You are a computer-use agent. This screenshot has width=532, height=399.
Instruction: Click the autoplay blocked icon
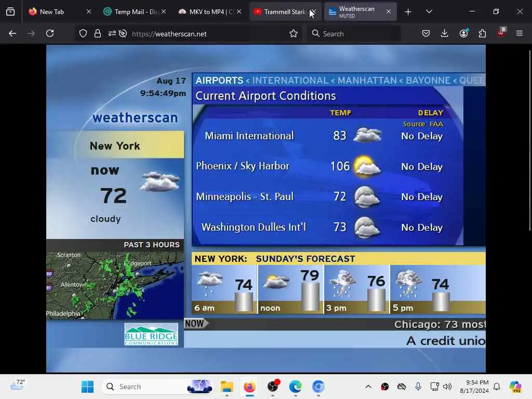[x=123, y=33]
